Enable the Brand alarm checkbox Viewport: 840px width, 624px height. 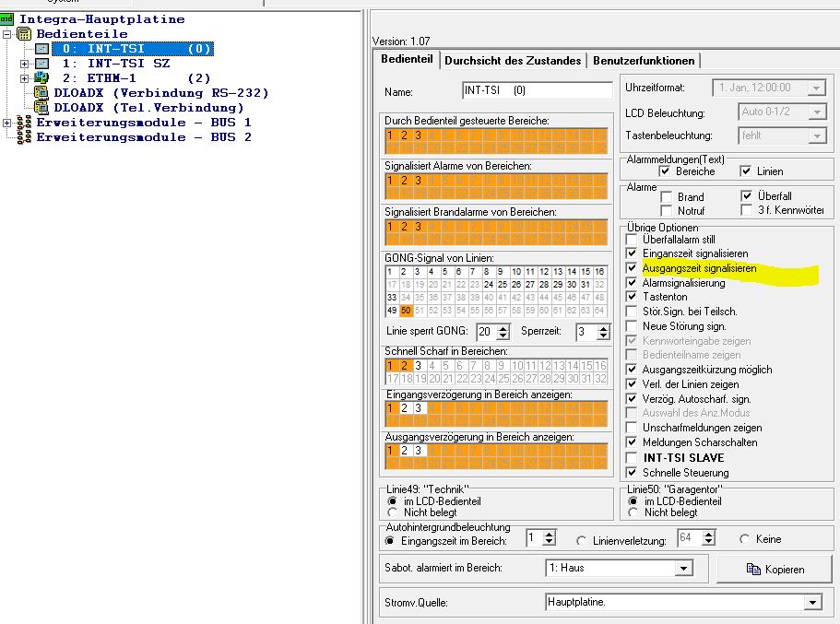pos(666,196)
